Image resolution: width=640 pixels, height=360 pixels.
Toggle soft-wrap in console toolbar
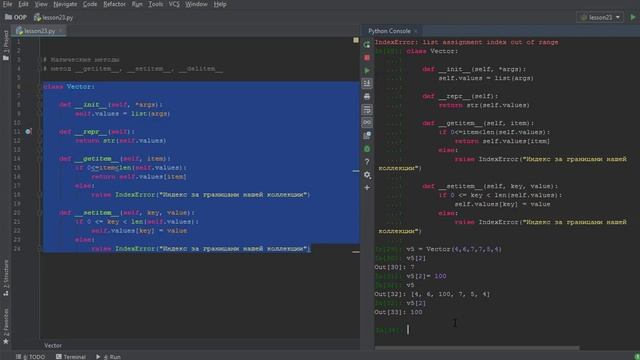pyautogui.click(x=367, y=109)
